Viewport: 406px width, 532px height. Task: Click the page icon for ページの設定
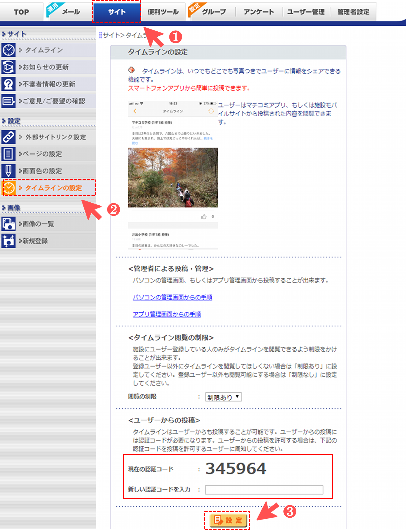click(x=8, y=154)
